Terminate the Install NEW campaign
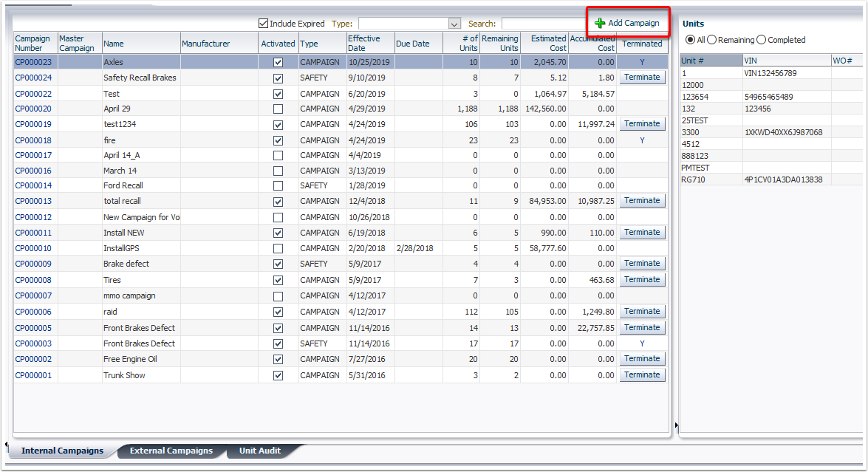Image resolution: width=868 pixels, height=472 pixels. point(642,233)
